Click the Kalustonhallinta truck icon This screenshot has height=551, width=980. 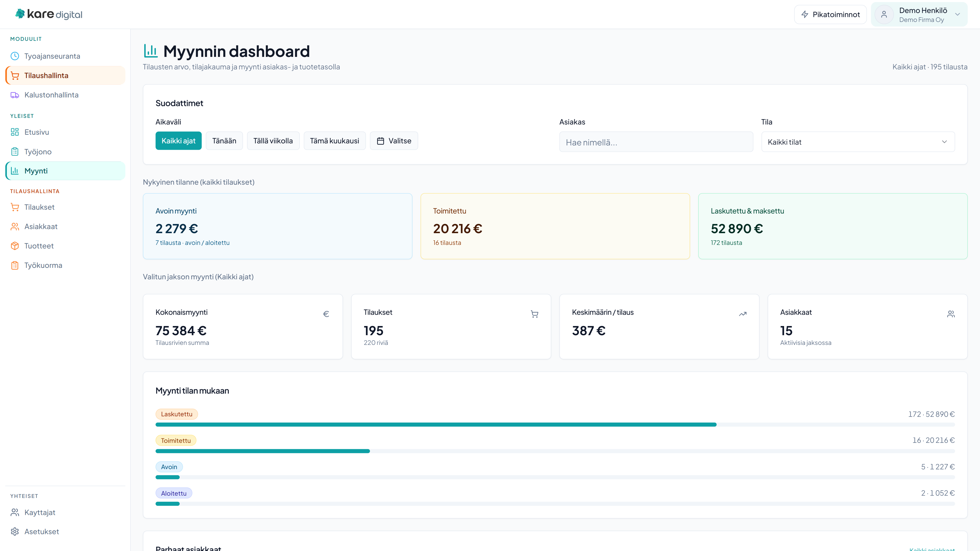(15, 95)
